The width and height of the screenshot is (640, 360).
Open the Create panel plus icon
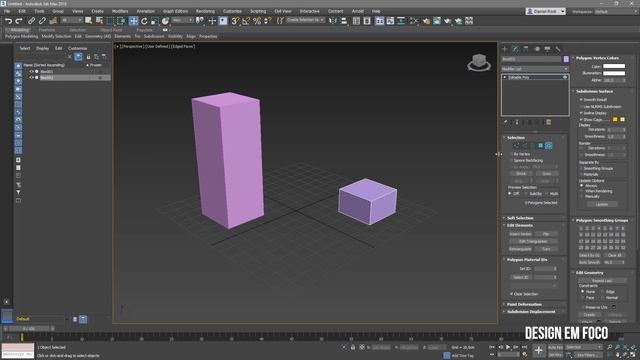505,49
